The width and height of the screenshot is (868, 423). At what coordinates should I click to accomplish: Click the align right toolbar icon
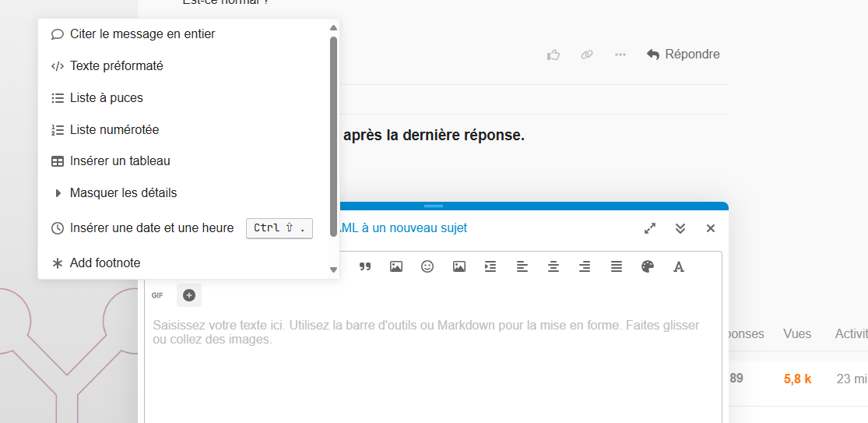pyautogui.click(x=585, y=266)
